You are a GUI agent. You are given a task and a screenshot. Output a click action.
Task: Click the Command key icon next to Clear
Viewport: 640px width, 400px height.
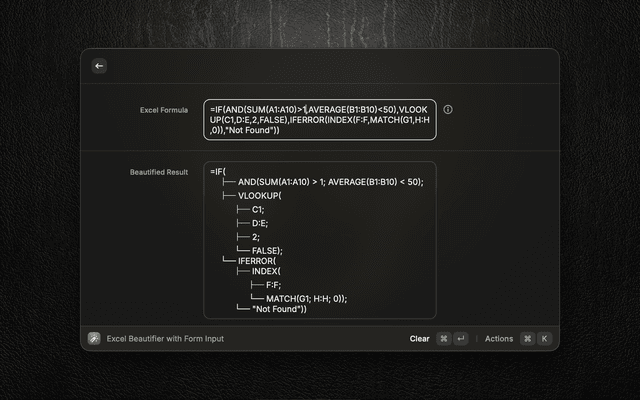point(444,338)
